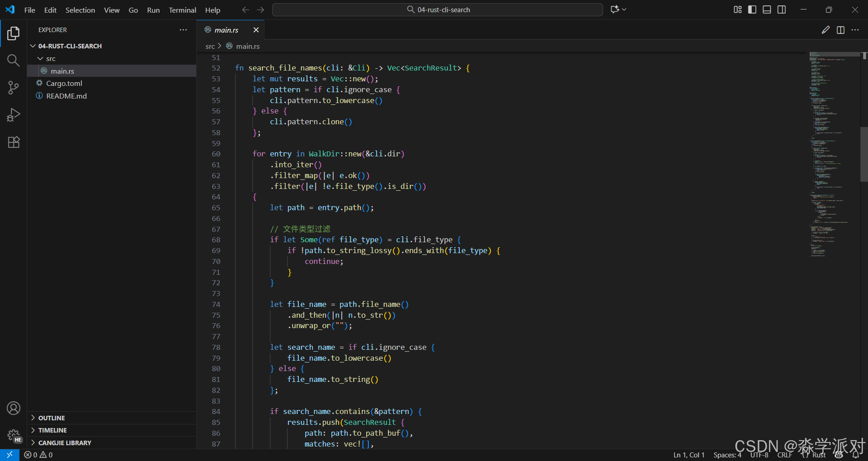Open the Copilot dropdown arrow in title bar

[624, 9]
